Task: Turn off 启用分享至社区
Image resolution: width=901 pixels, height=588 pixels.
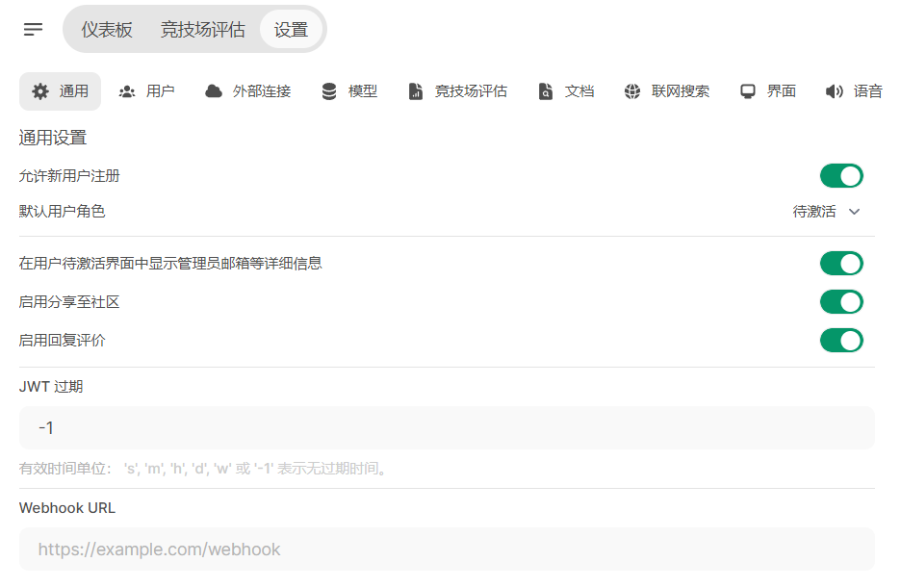Action: pyautogui.click(x=841, y=301)
